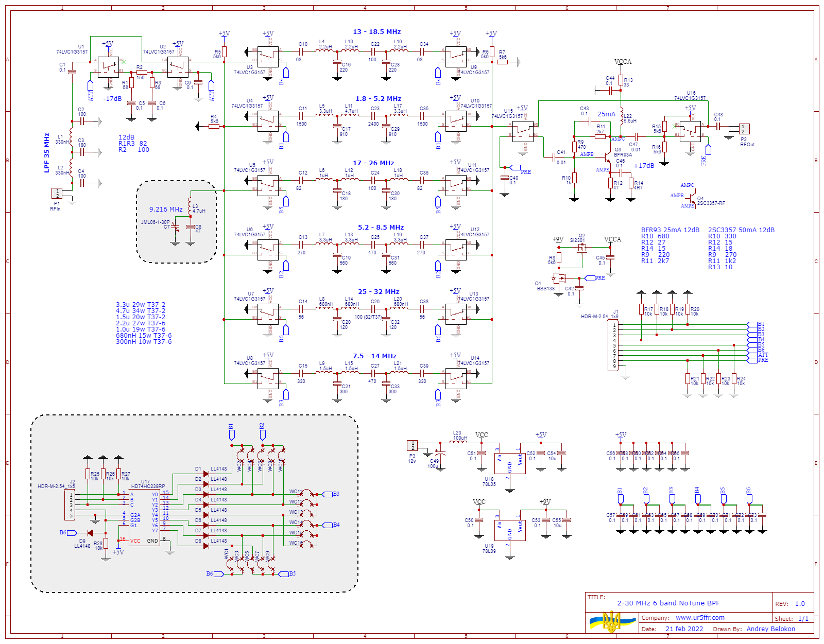Select the "13 - 18.5 MHz" band label

376,32
